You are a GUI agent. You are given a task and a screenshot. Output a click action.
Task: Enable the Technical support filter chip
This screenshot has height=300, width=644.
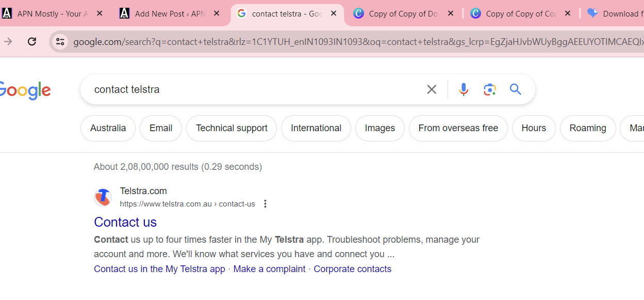pyautogui.click(x=231, y=128)
